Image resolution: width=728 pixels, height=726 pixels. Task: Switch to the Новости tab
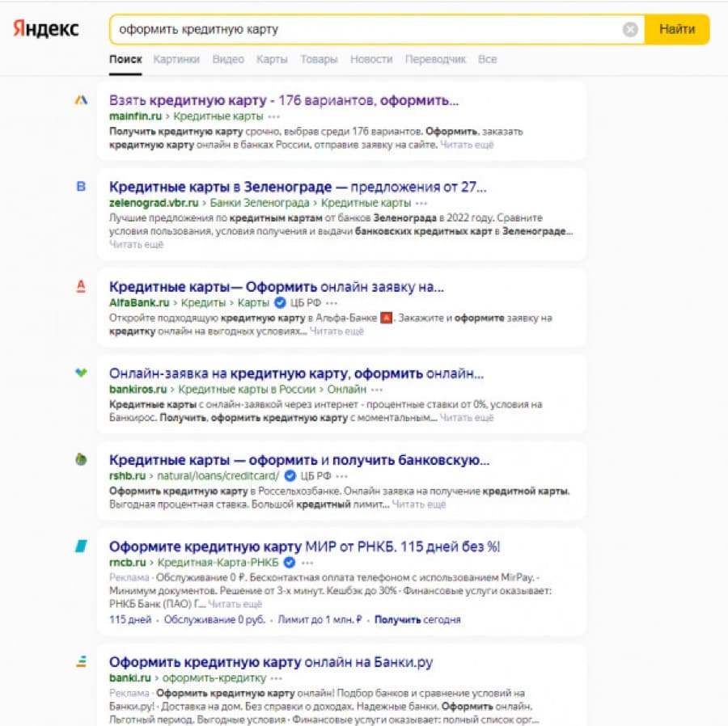(371, 59)
